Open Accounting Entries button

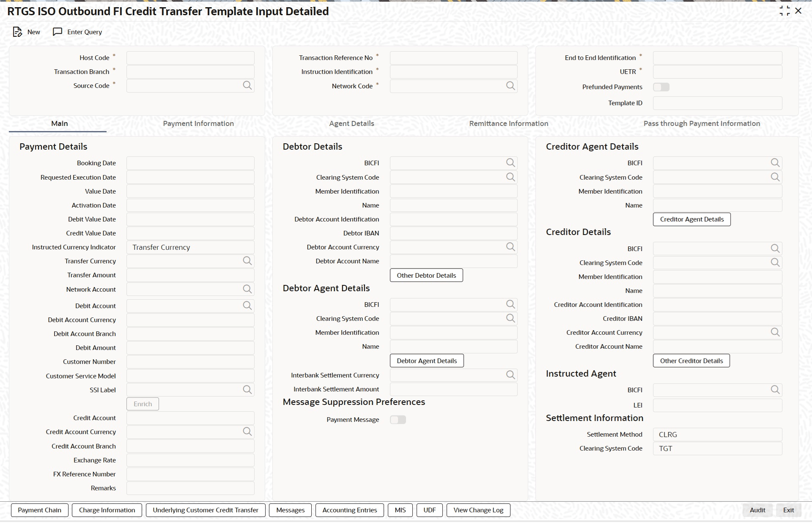(x=349, y=510)
